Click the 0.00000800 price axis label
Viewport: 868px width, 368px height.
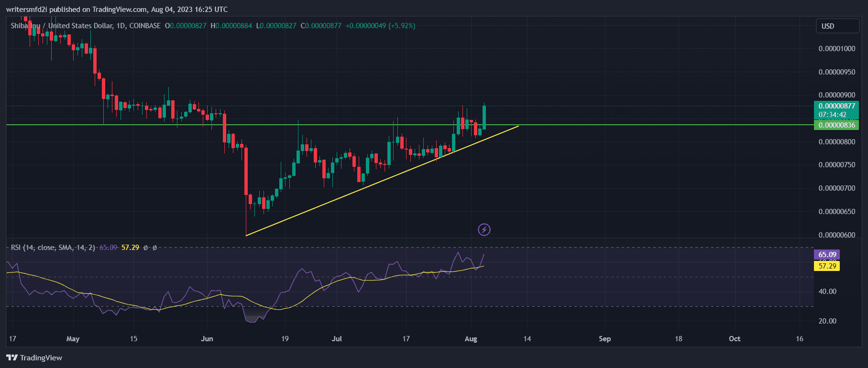[837, 142]
